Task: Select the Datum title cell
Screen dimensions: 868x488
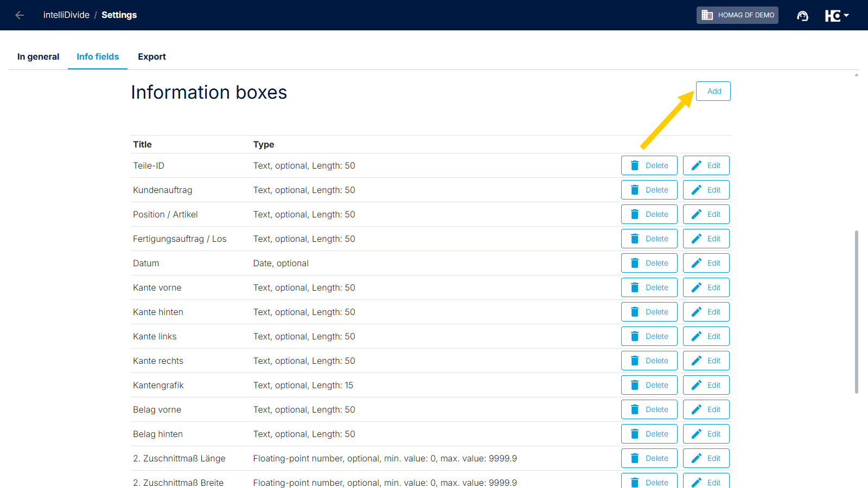Action: [x=146, y=263]
